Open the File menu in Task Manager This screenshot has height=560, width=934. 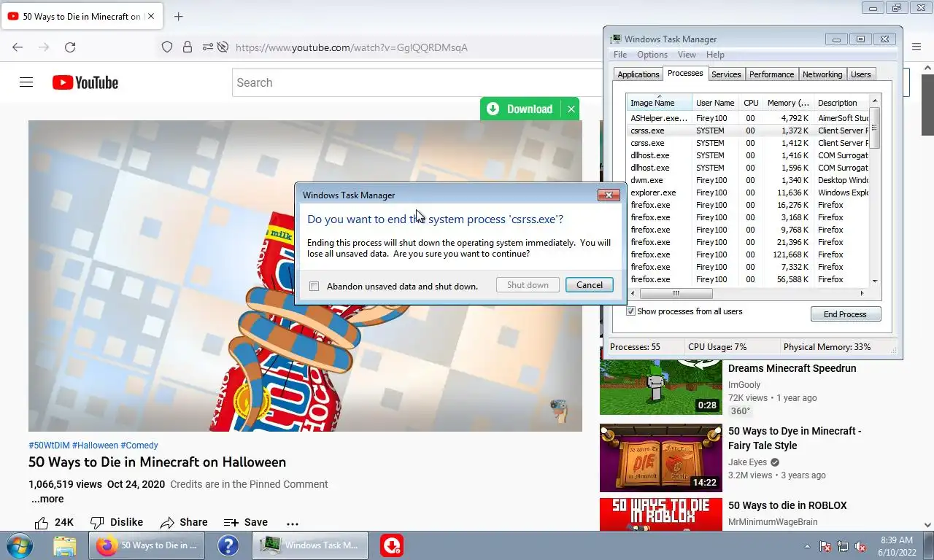tap(620, 55)
